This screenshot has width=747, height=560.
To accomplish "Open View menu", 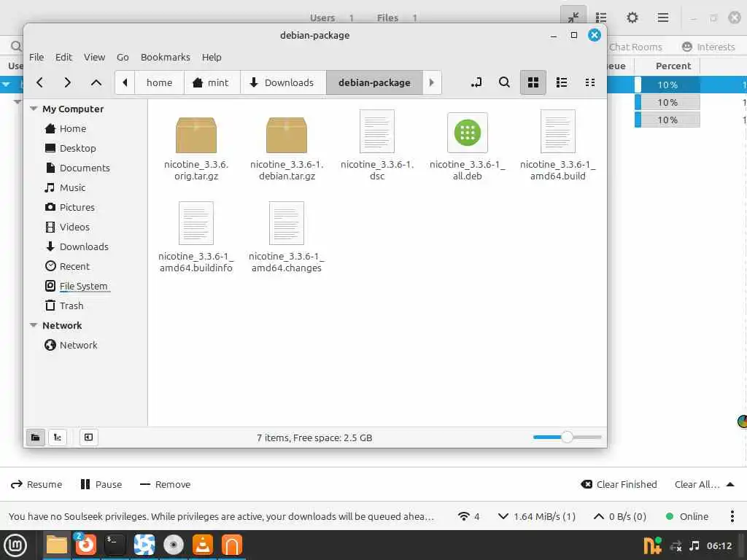I will coord(94,57).
